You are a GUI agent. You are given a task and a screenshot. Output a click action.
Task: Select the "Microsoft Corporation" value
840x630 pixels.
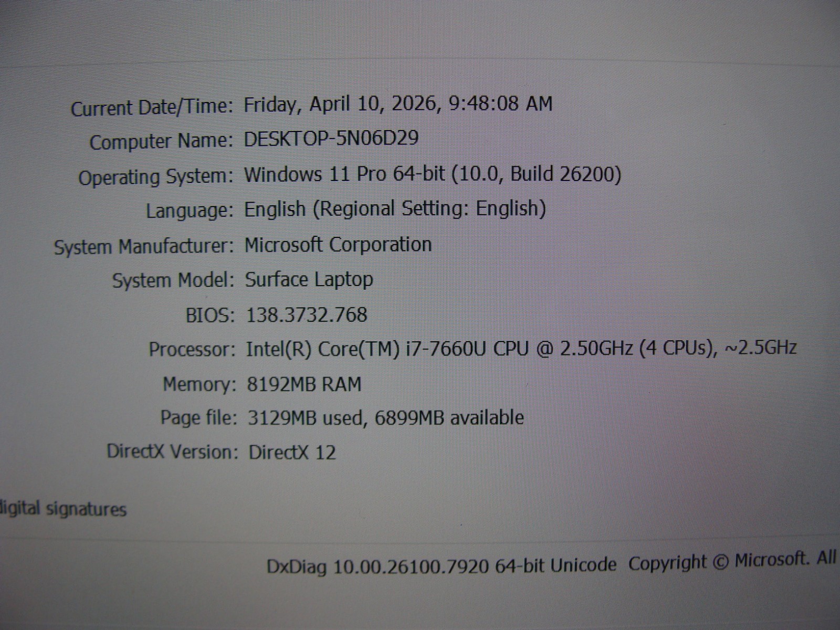[x=338, y=245]
